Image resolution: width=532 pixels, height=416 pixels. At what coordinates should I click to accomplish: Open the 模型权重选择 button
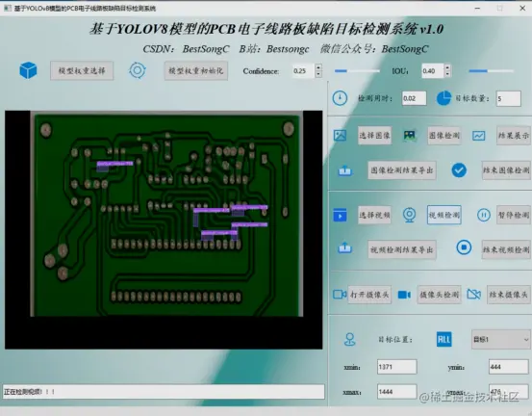pyautogui.click(x=82, y=70)
